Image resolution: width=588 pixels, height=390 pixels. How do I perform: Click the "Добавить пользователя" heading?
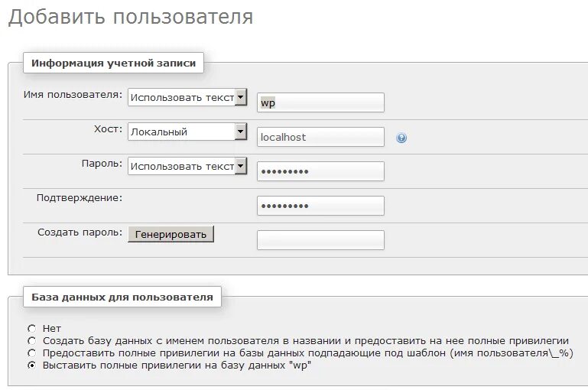130,17
